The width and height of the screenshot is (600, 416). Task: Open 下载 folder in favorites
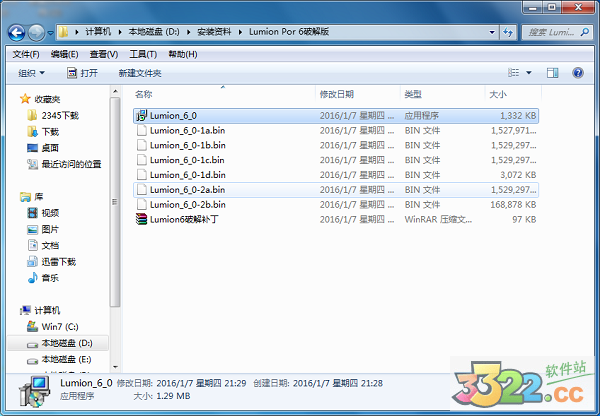(x=43, y=132)
